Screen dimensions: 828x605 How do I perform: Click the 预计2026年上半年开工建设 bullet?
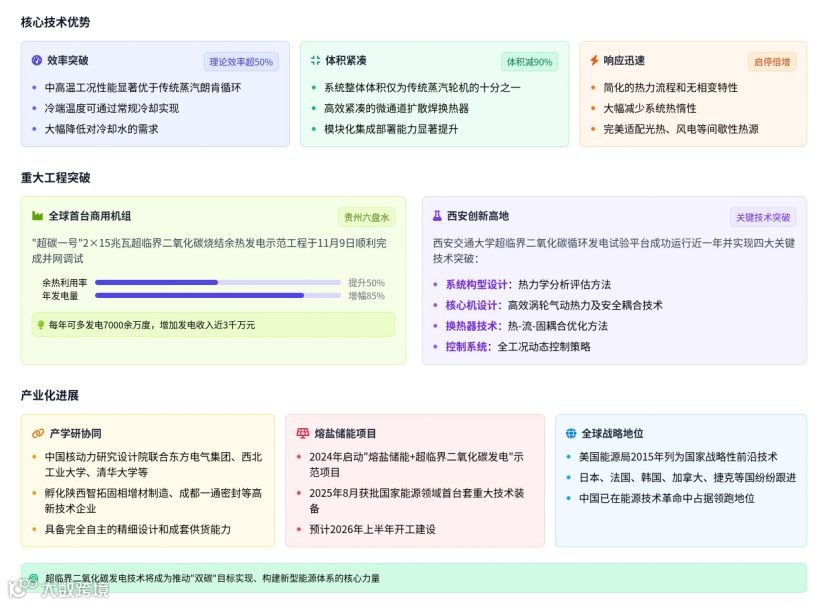point(372,530)
